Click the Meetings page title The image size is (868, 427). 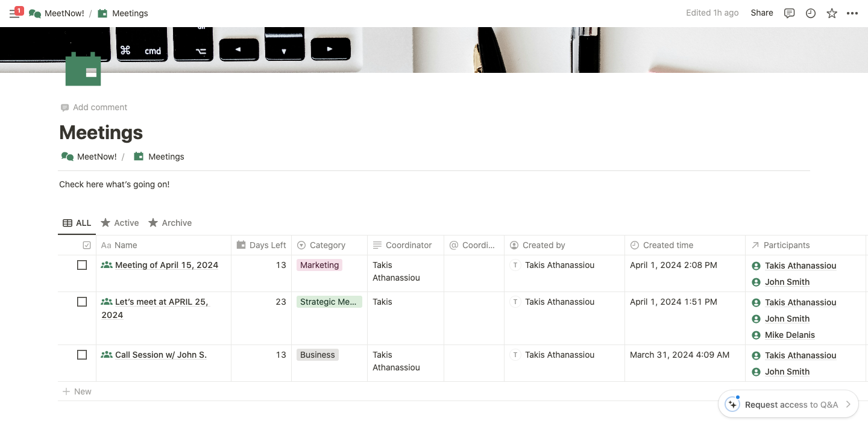(101, 132)
